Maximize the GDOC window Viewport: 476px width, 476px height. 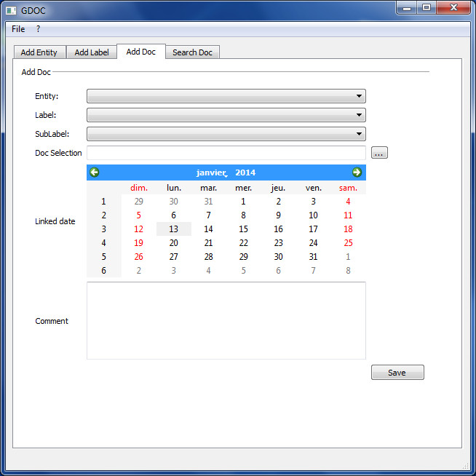pyautogui.click(x=427, y=7)
